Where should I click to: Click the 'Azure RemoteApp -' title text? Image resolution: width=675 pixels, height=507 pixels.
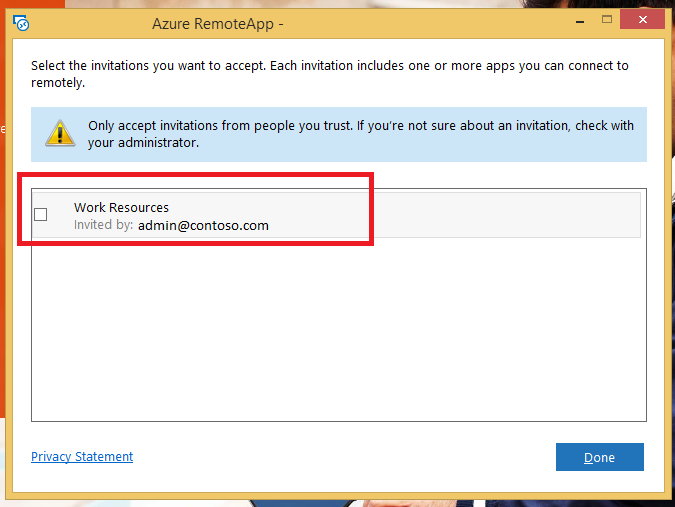click(x=217, y=24)
